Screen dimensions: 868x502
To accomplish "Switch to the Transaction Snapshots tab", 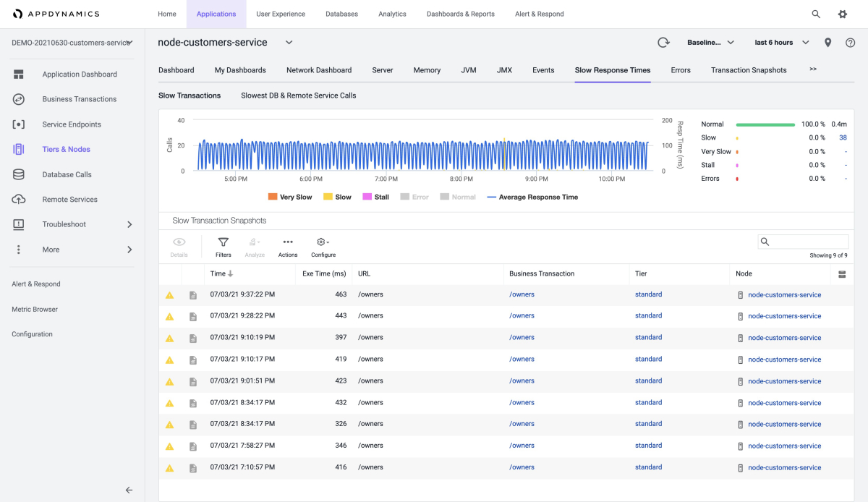I will (749, 70).
